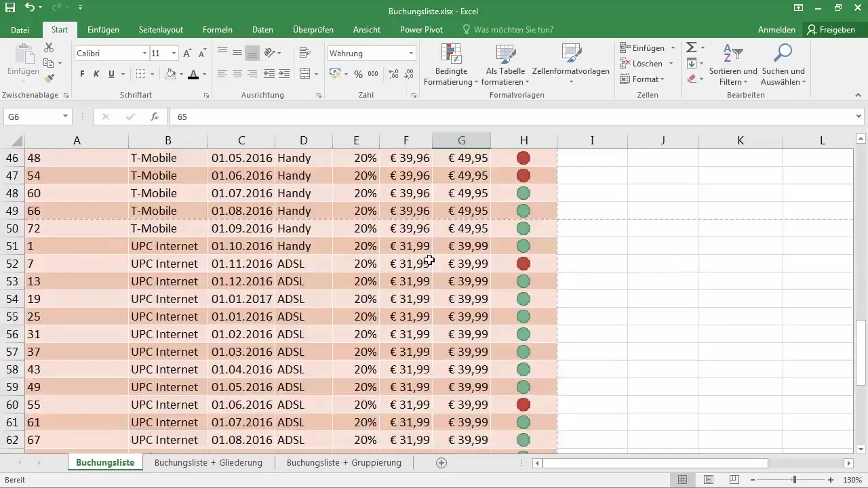Open the Name Box G6 dropdown
Viewport: 868px width, 488px height.
point(65,117)
